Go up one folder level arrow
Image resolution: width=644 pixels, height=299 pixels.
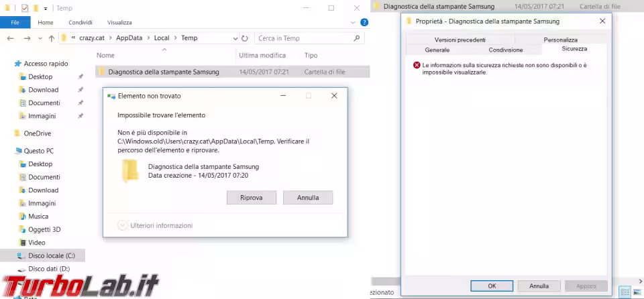(x=52, y=38)
